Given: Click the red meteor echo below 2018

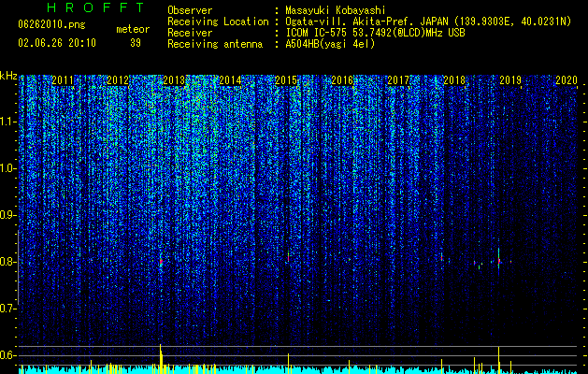Looking at the screenshot, I should click(x=442, y=257).
